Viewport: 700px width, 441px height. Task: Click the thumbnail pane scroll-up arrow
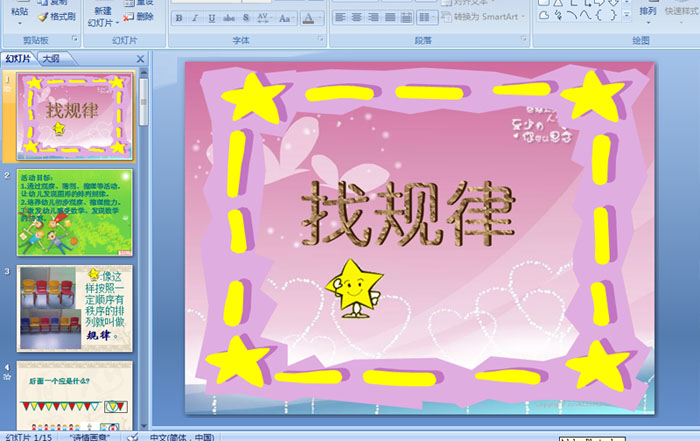click(143, 71)
